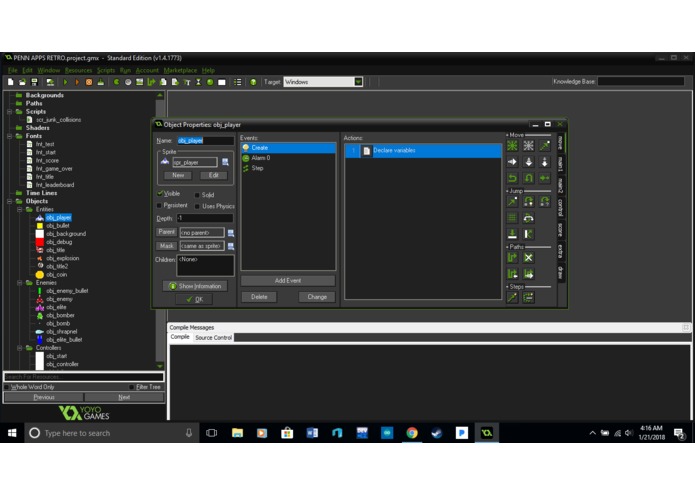
Task: Select the Jump to Position action icon
Action: 512,202
